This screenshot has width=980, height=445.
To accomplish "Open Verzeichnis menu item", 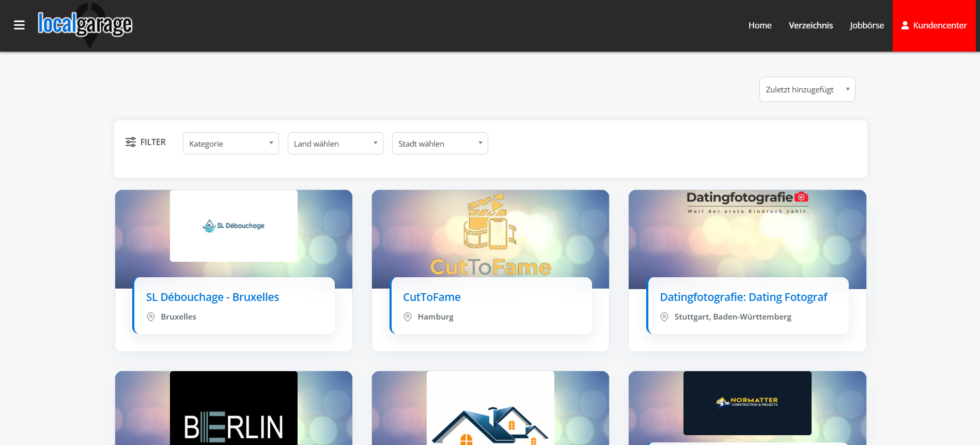I will tap(811, 25).
